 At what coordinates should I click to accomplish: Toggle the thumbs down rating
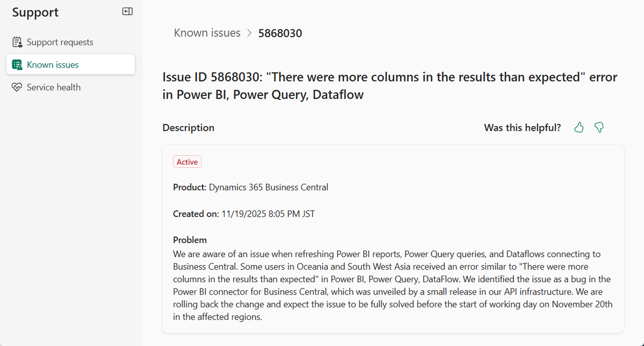[x=599, y=127]
